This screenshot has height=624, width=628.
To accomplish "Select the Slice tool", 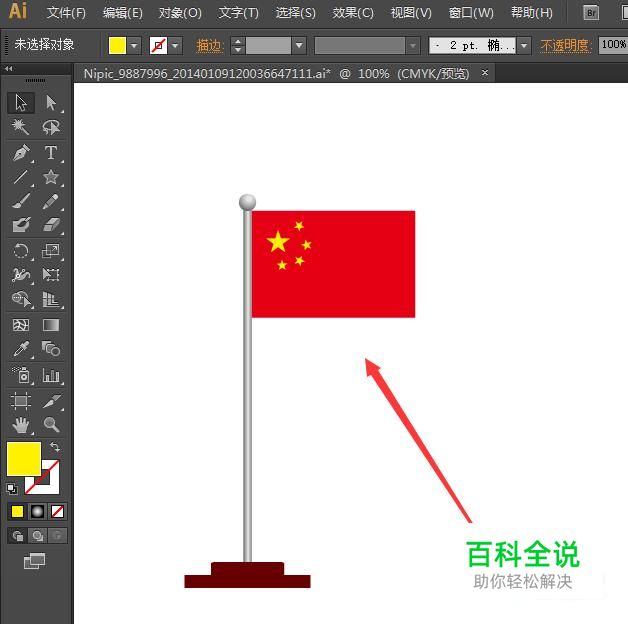I will tap(51, 401).
